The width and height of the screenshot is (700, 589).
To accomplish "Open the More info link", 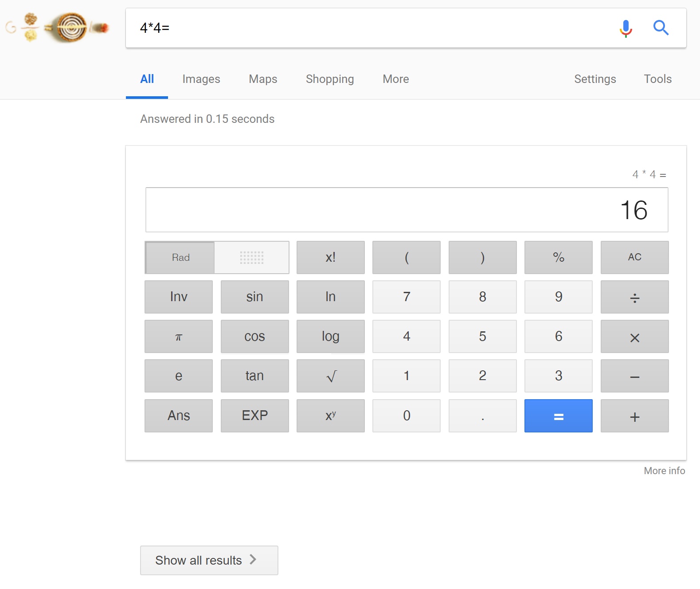I will (664, 471).
